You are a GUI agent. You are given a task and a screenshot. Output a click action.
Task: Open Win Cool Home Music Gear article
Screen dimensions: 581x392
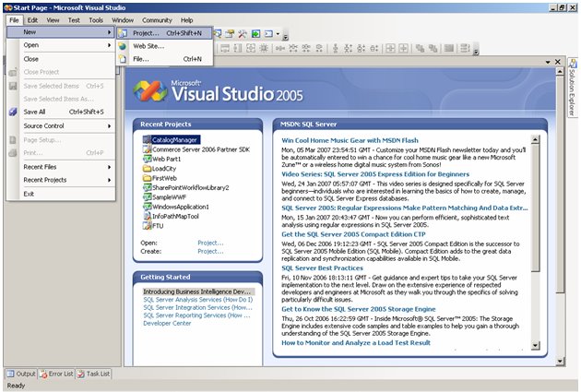pyautogui.click(x=350, y=140)
